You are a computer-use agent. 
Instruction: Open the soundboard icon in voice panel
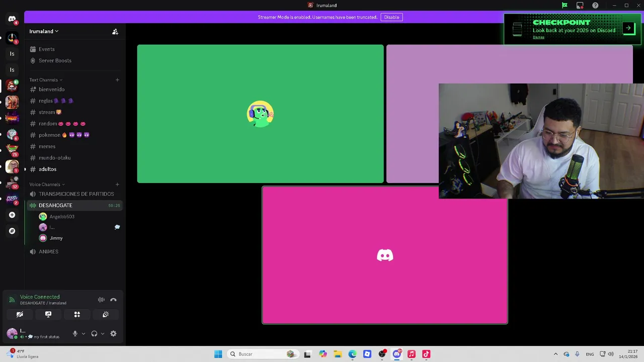pyautogui.click(x=106, y=314)
